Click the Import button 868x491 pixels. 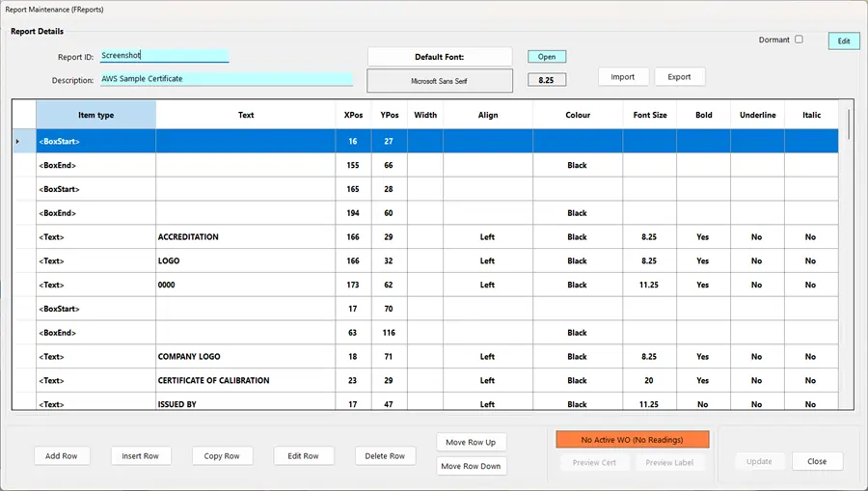(x=622, y=77)
